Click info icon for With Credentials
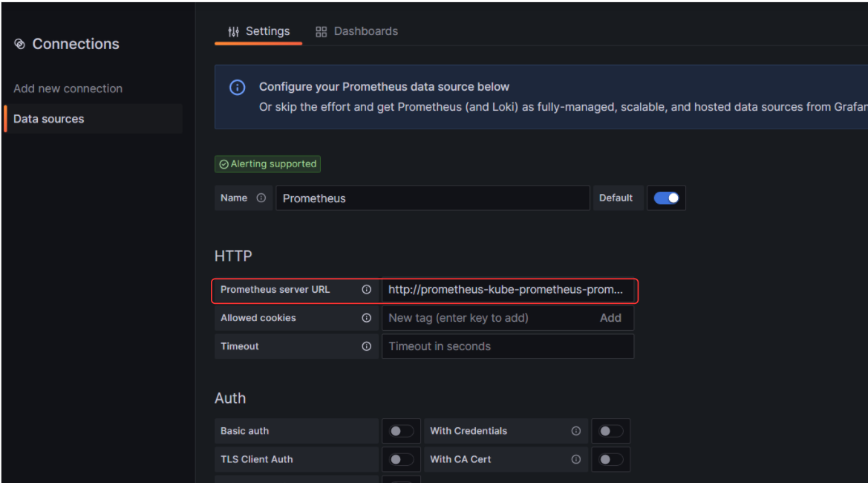This screenshot has height=483, width=868. coord(576,431)
